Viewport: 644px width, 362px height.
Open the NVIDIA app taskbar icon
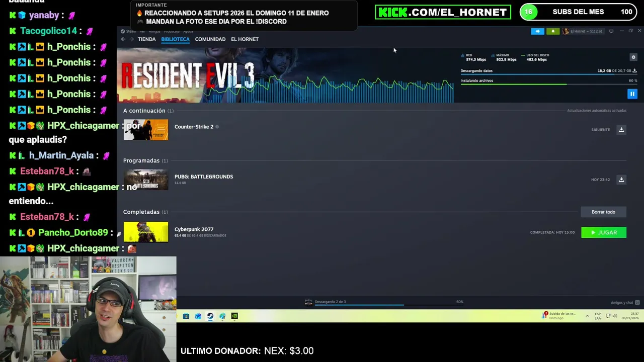(x=234, y=316)
